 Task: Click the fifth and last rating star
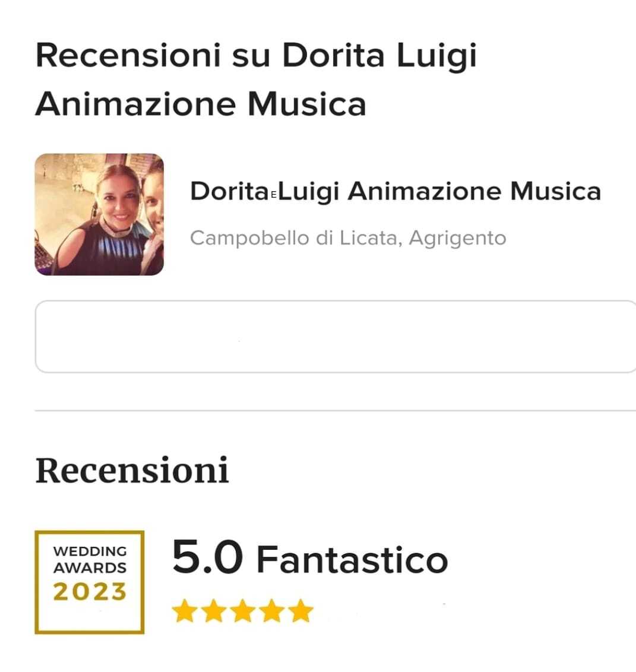tap(301, 611)
